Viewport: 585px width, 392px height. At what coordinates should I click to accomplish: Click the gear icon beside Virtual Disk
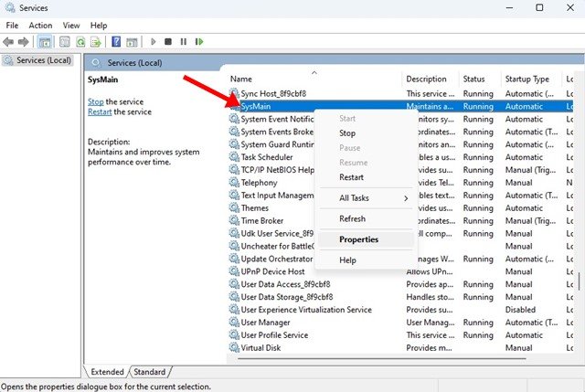[234, 347]
